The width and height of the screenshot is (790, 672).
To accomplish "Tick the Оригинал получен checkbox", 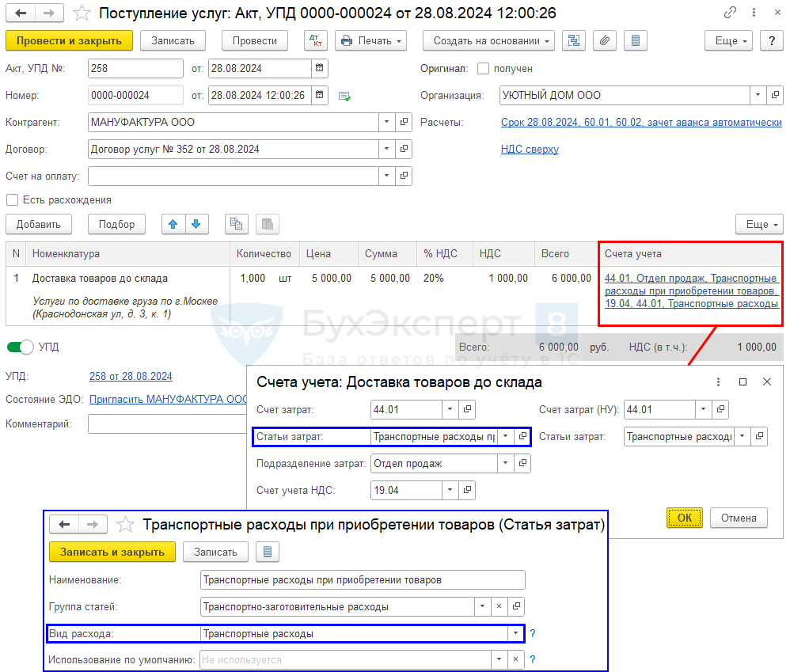I will click(483, 69).
